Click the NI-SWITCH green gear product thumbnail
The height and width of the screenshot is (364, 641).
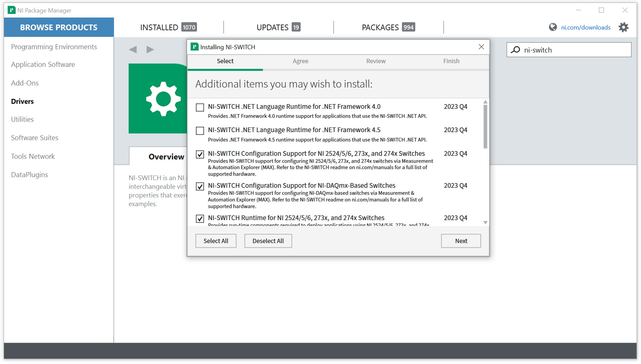(158, 98)
